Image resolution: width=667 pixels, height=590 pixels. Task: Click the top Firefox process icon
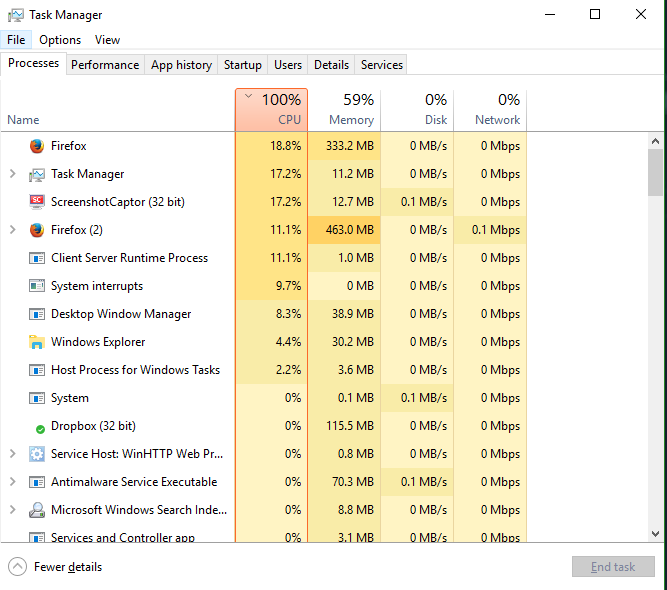[x=37, y=146]
